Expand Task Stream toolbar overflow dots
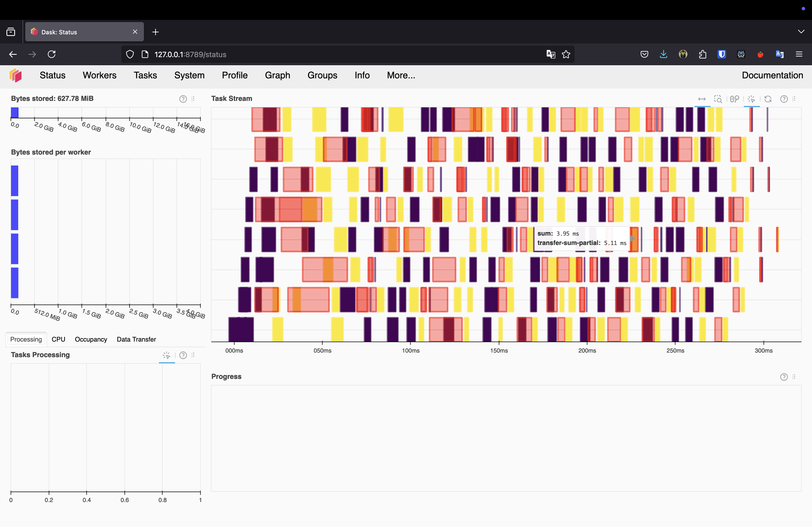 tap(795, 99)
